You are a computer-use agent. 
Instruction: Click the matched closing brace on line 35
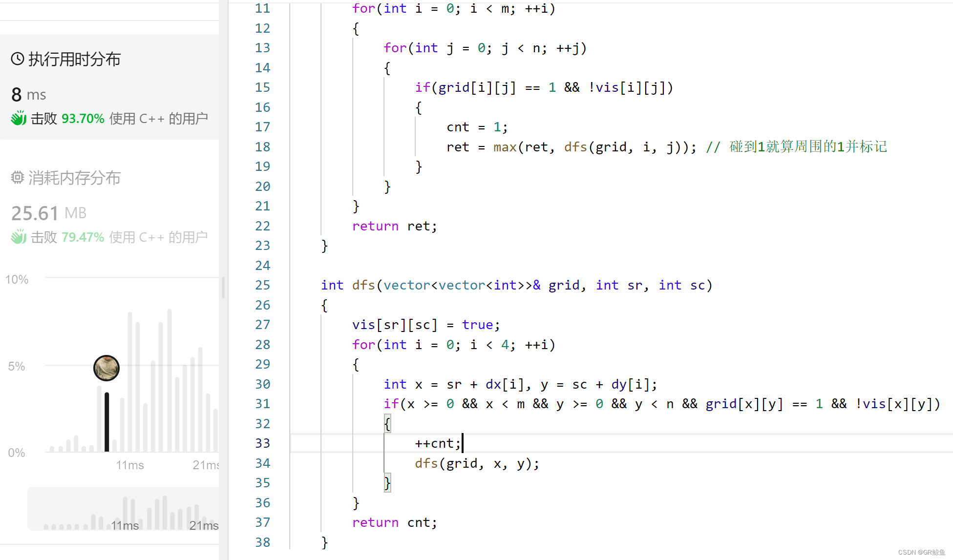click(387, 483)
